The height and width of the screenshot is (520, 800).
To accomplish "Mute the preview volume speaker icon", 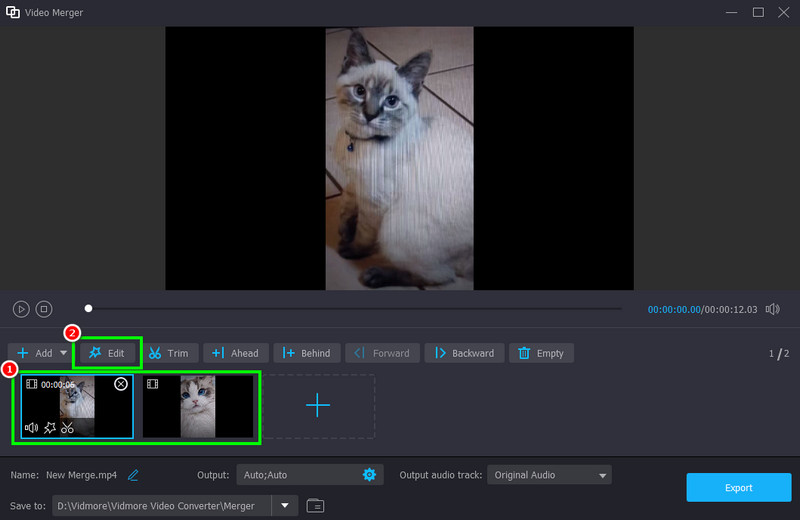I will coord(772,310).
